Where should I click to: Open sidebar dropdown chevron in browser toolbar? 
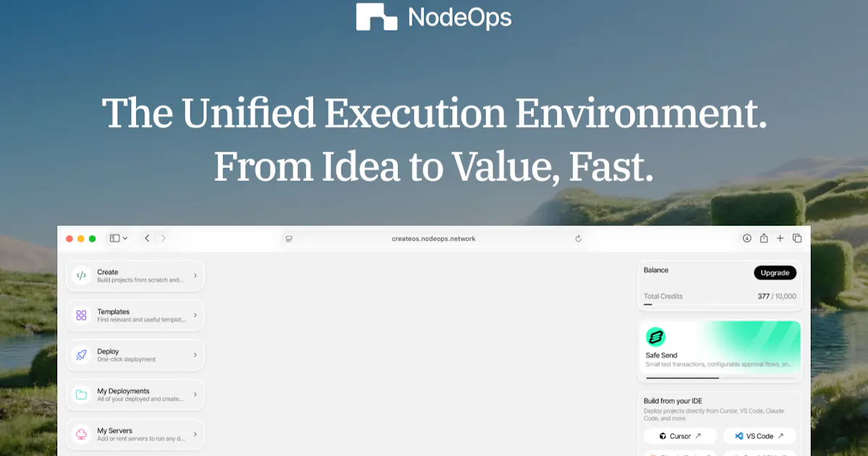[125, 238]
